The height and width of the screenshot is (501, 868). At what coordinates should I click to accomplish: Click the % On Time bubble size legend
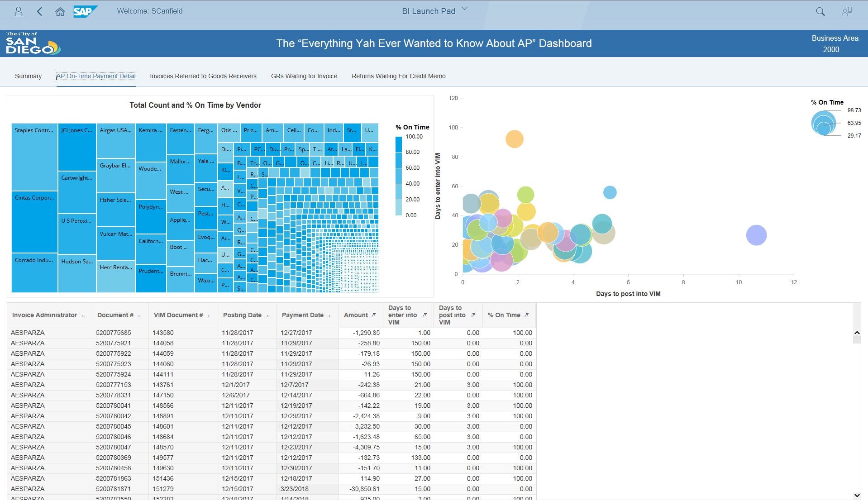824,123
